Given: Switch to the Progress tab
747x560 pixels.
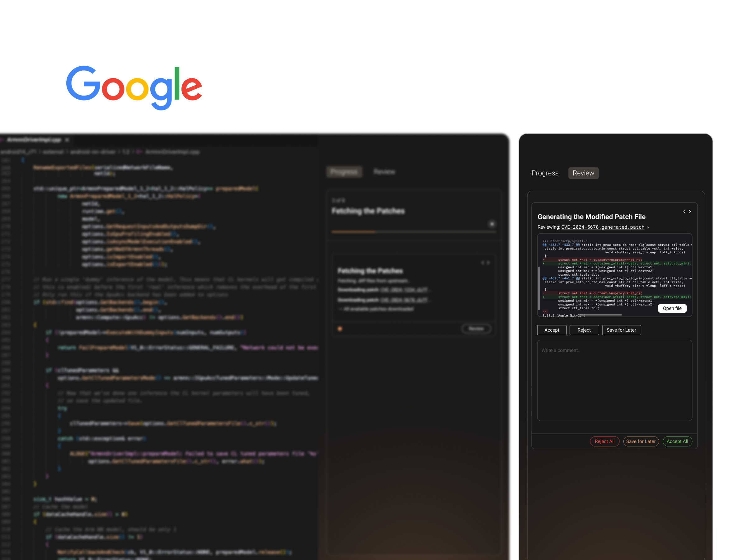Looking at the screenshot, I should point(545,173).
